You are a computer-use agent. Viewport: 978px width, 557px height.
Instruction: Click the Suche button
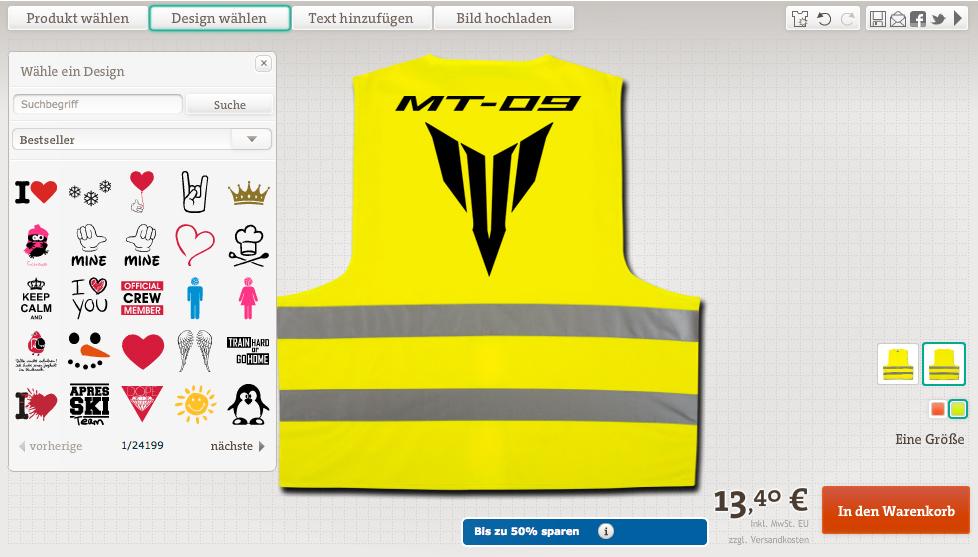tap(229, 104)
